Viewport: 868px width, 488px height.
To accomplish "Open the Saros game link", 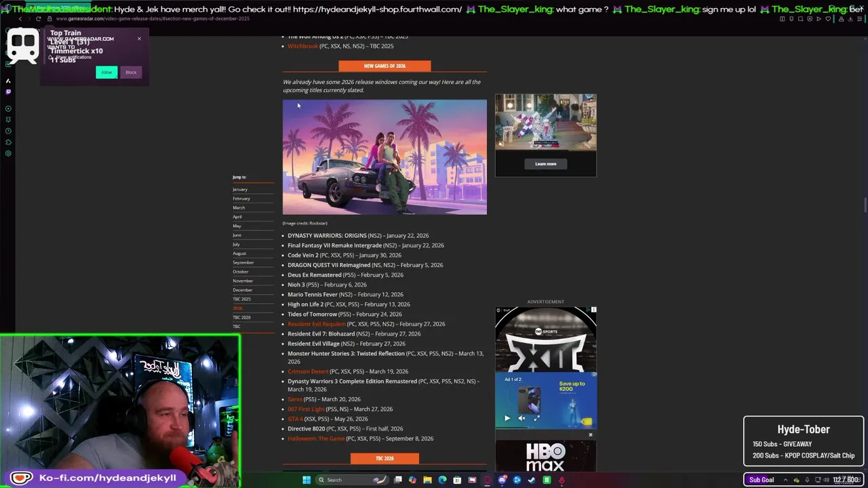I will click(295, 399).
